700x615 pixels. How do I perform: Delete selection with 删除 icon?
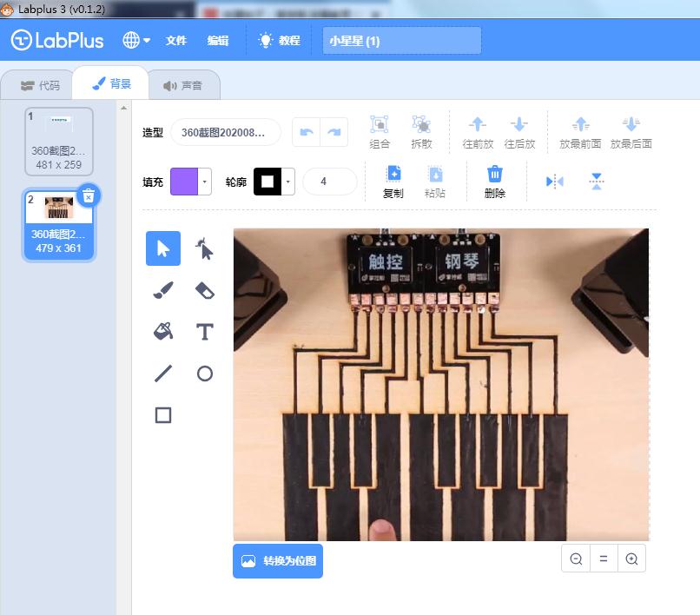point(495,182)
